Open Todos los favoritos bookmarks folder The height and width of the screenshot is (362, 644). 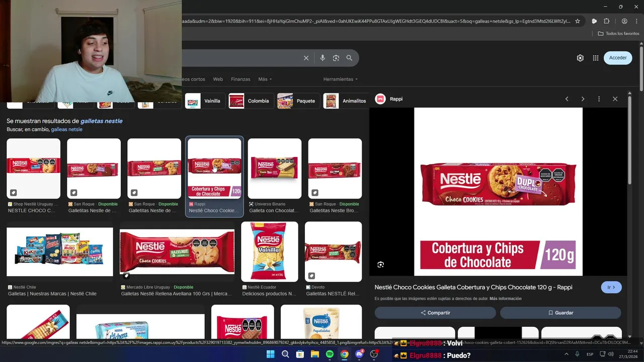pos(619,34)
